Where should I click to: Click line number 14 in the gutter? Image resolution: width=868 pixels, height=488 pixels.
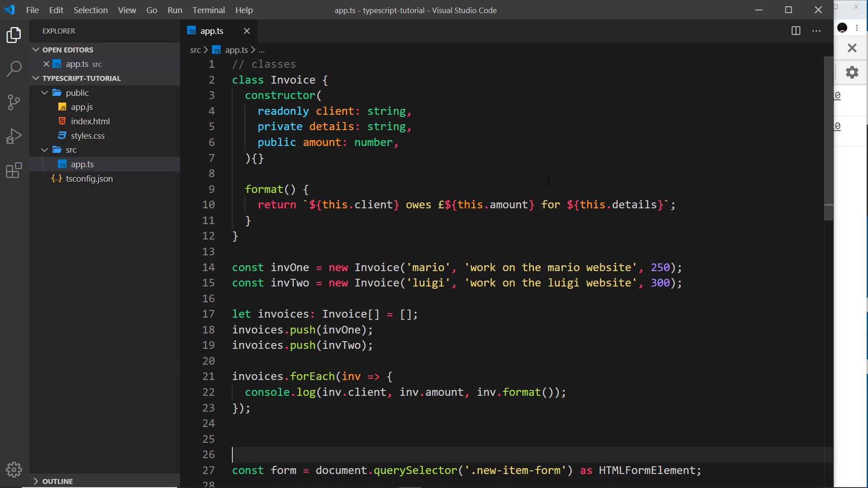pyautogui.click(x=208, y=267)
